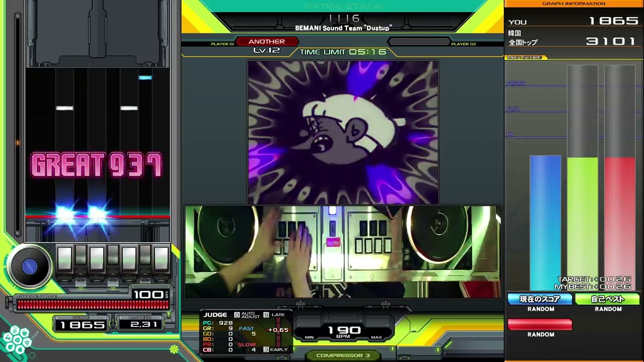
Task: Click the RANDOM label under 現在のスコア
Action: [541, 309]
